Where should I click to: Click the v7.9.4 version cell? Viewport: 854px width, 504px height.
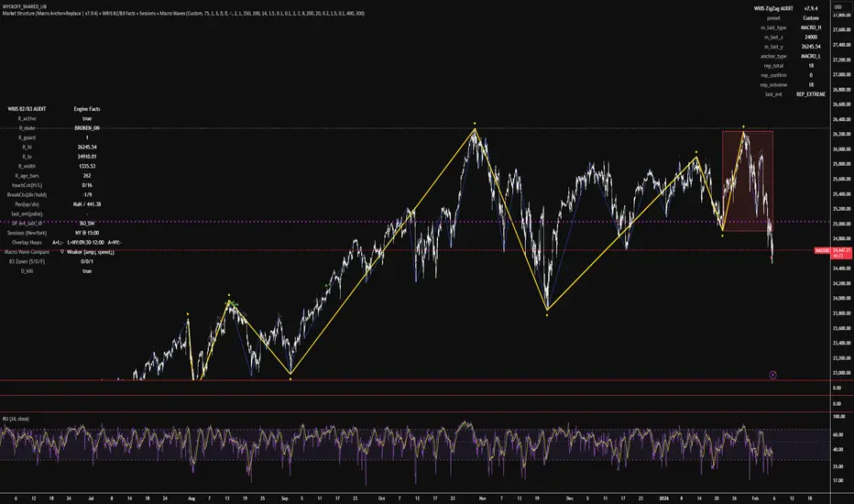click(x=811, y=9)
